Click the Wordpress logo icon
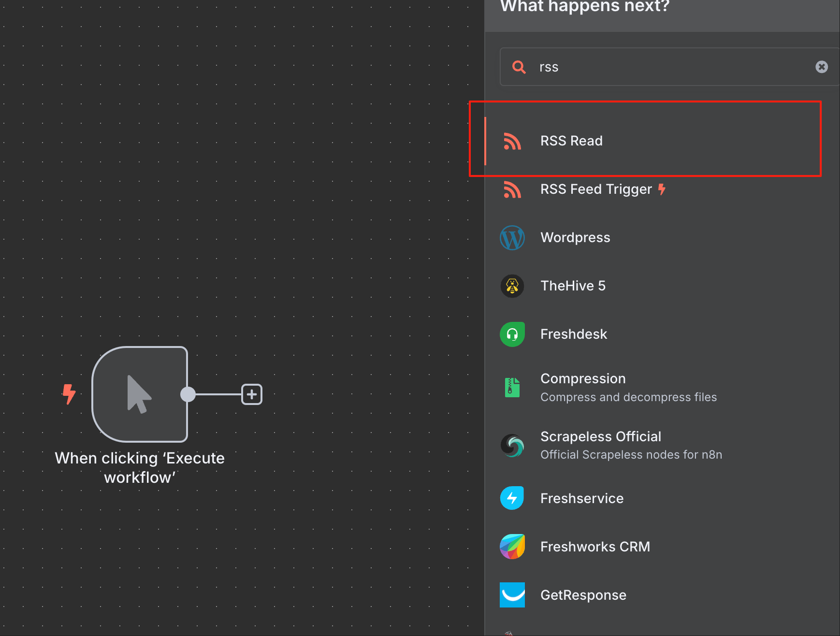The image size is (840, 636). click(x=512, y=238)
